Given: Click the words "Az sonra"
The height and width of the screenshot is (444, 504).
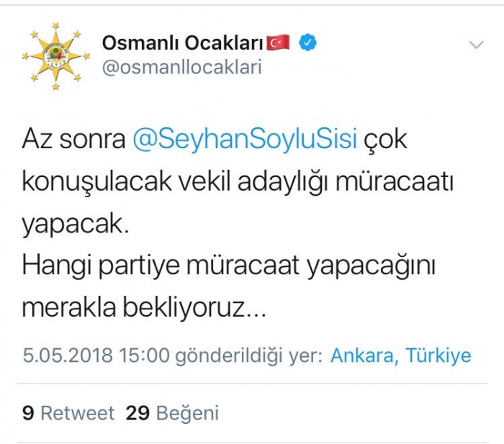Looking at the screenshot, I should [x=73, y=139].
